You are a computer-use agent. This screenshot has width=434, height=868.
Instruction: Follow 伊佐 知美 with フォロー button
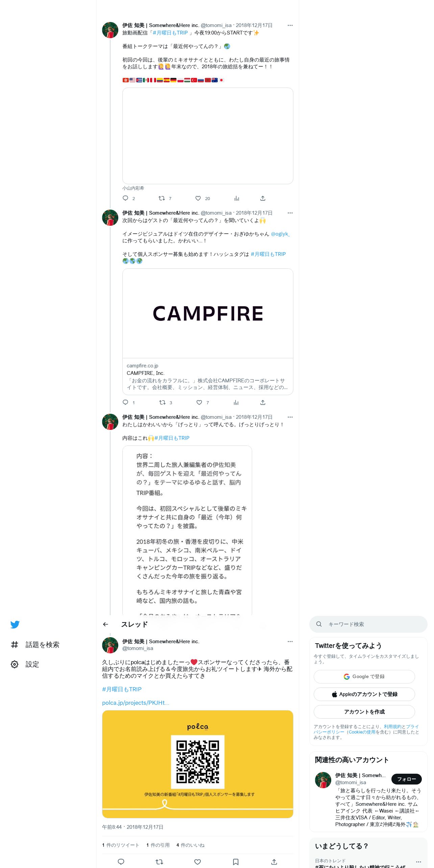point(406,779)
